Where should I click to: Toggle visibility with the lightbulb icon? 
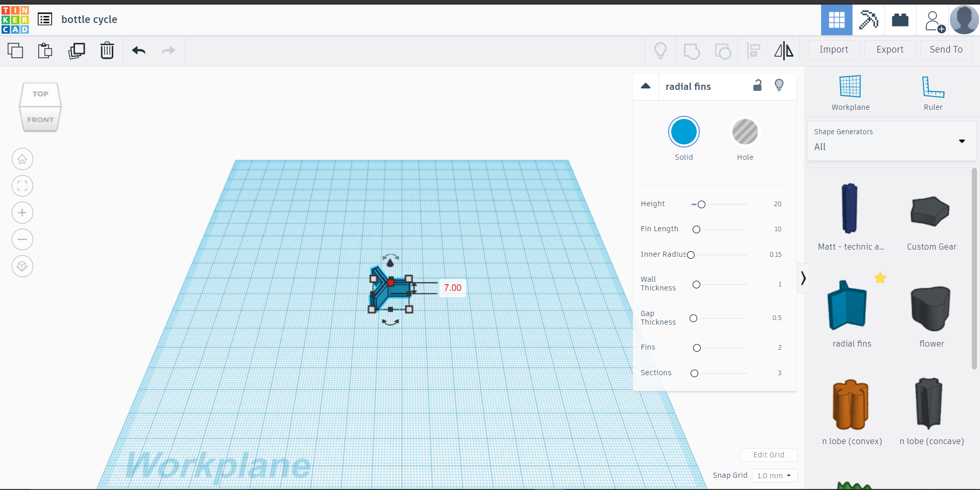779,85
